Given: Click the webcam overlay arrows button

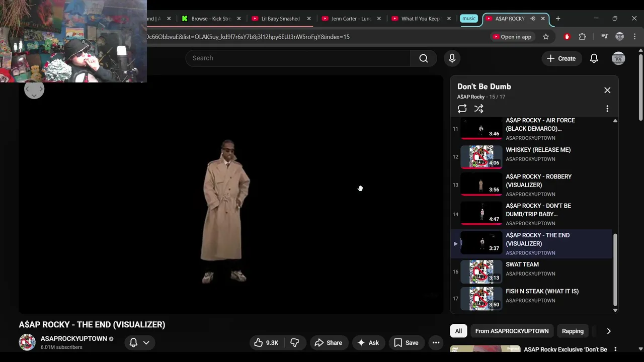Looking at the screenshot, I should tap(34, 89).
